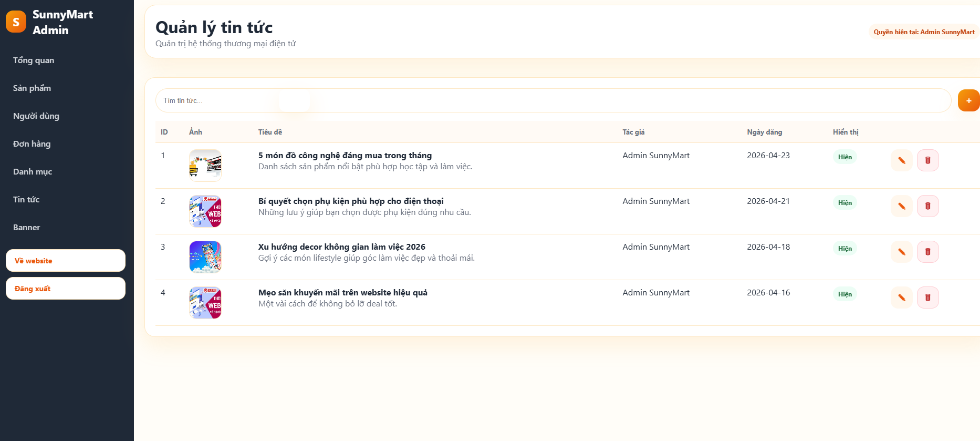The height and width of the screenshot is (441, 980).
Task: Click title 'Bí quyết chọn phụ kiện phù hợp cho điện thoại'
Action: pos(351,201)
